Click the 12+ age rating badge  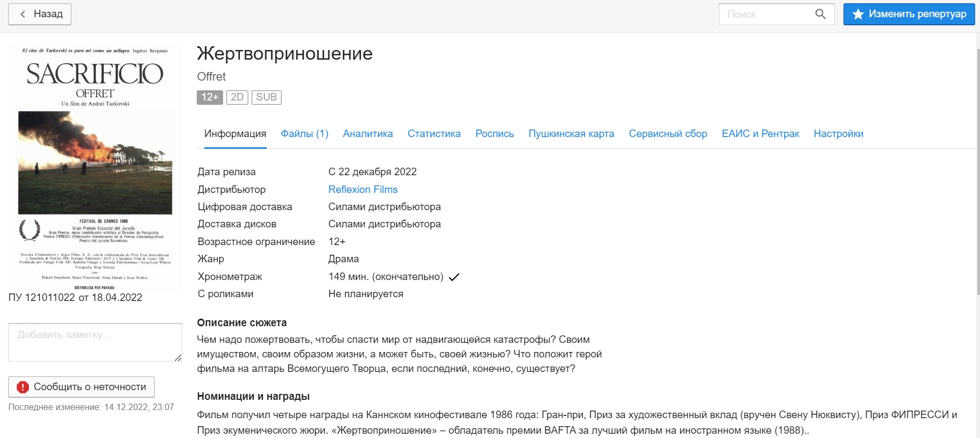[210, 97]
